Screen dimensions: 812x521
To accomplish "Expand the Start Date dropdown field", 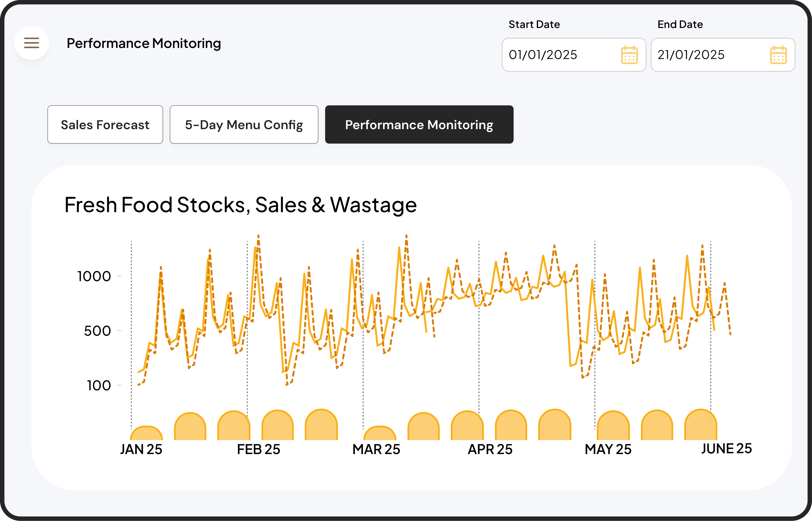I will pyautogui.click(x=574, y=55).
